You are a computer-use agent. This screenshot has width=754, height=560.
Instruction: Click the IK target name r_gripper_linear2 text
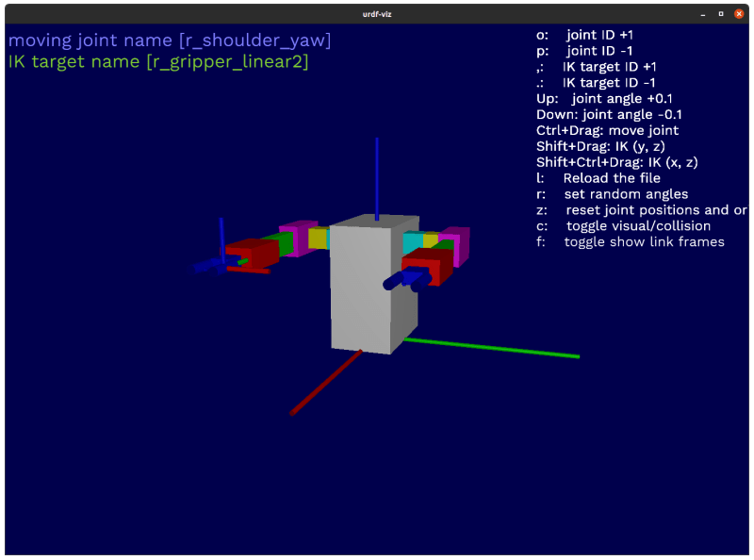tap(158, 62)
